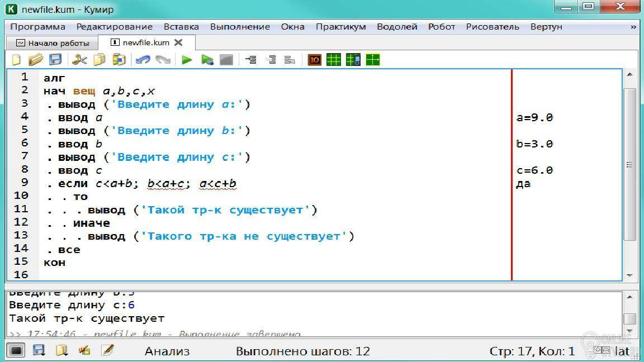Open the Вертун menu
The height and width of the screenshot is (362, 644).
(546, 27)
